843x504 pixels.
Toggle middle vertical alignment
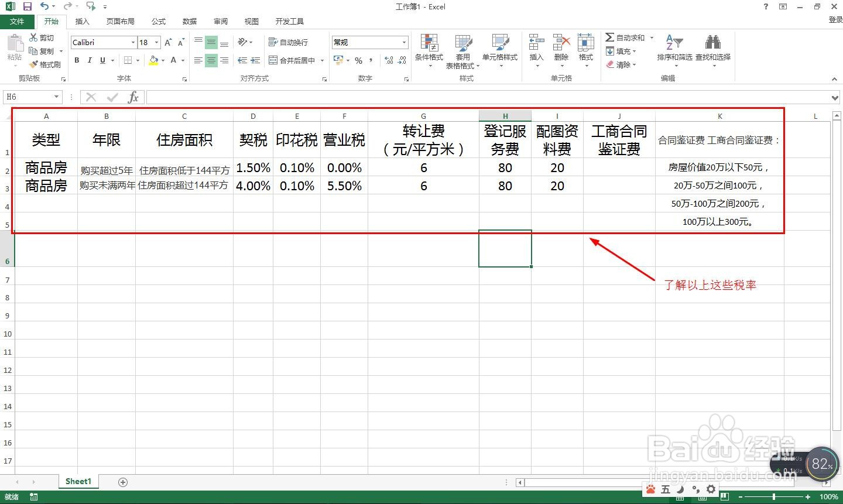[211, 42]
